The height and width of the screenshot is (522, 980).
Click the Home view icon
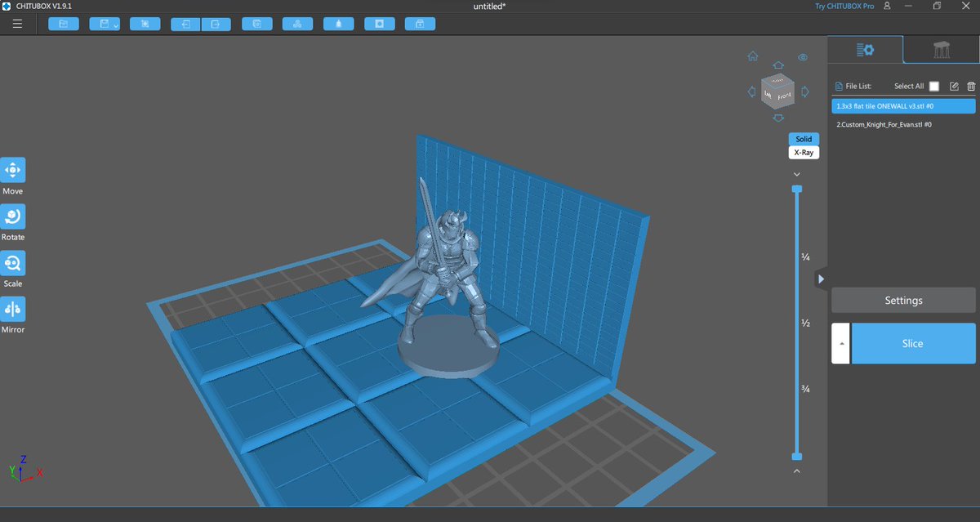pos(753,57)
